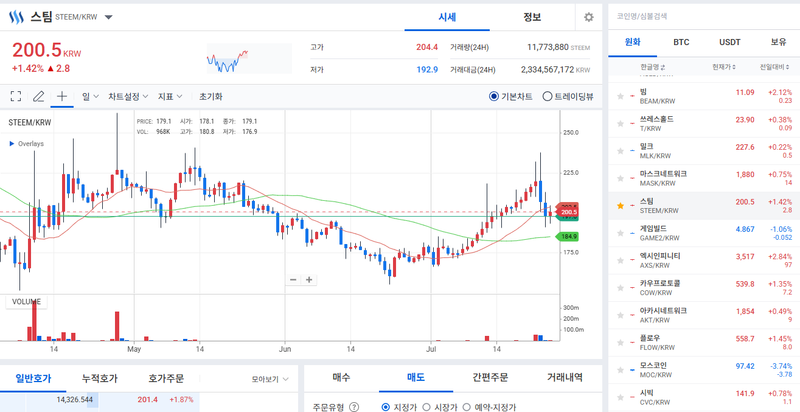Select 예약-지정가 order type radio

coord(466,407)
